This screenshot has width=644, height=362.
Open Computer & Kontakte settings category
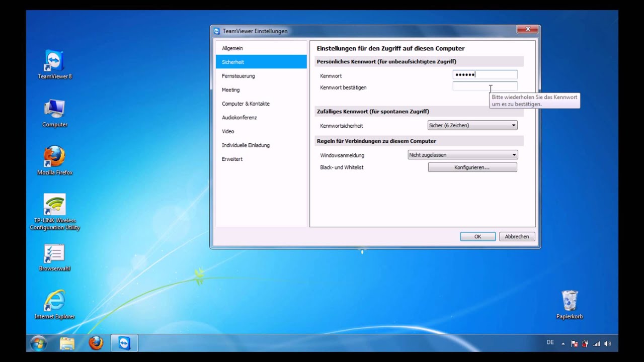tap(261, 104)
